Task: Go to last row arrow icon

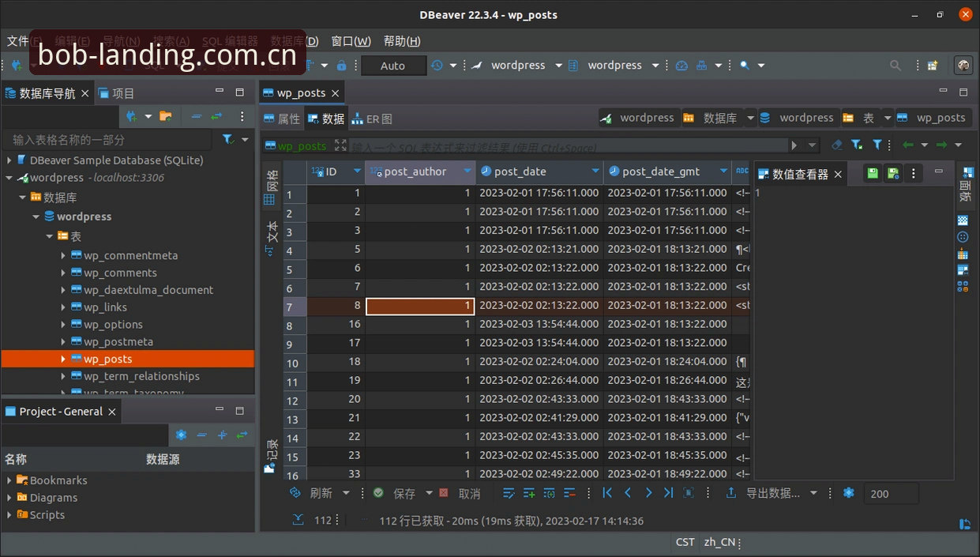Action: (668, 493)
